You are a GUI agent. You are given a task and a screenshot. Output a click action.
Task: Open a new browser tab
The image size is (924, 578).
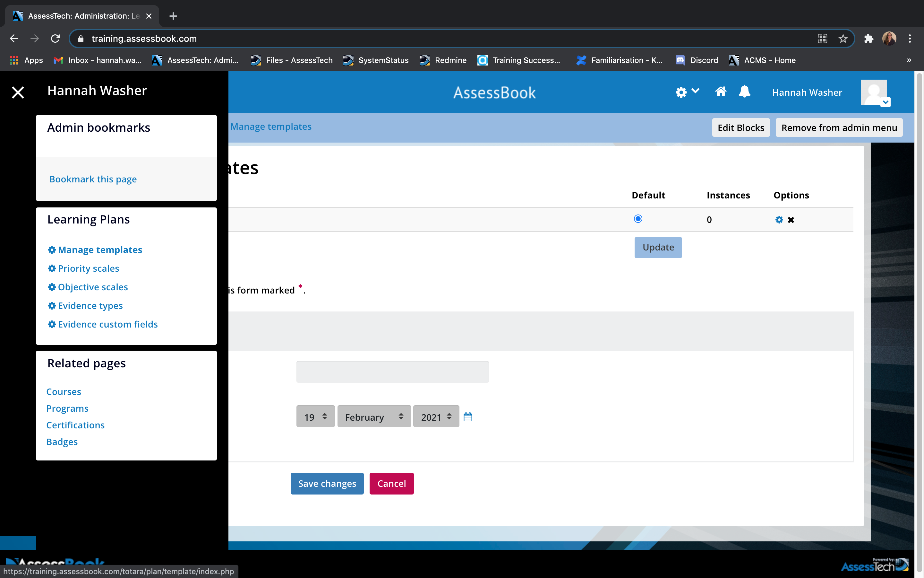[x=173, y=16]
